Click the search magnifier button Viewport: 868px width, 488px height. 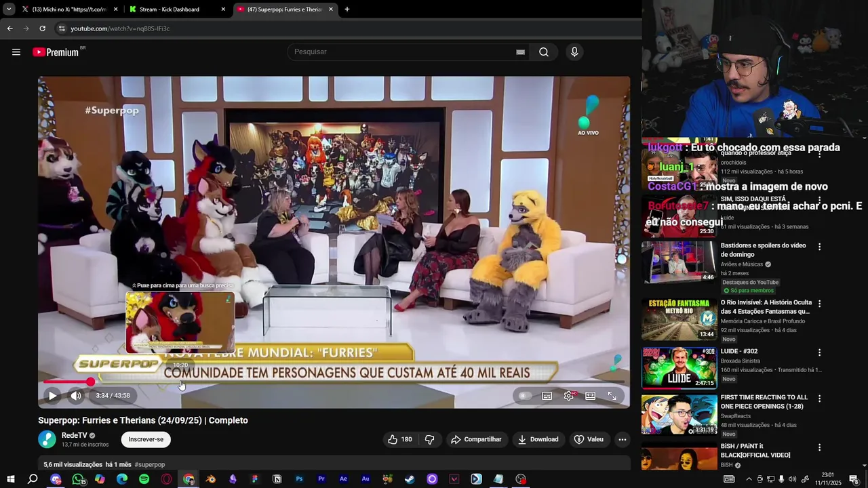[x=544, y=52]
